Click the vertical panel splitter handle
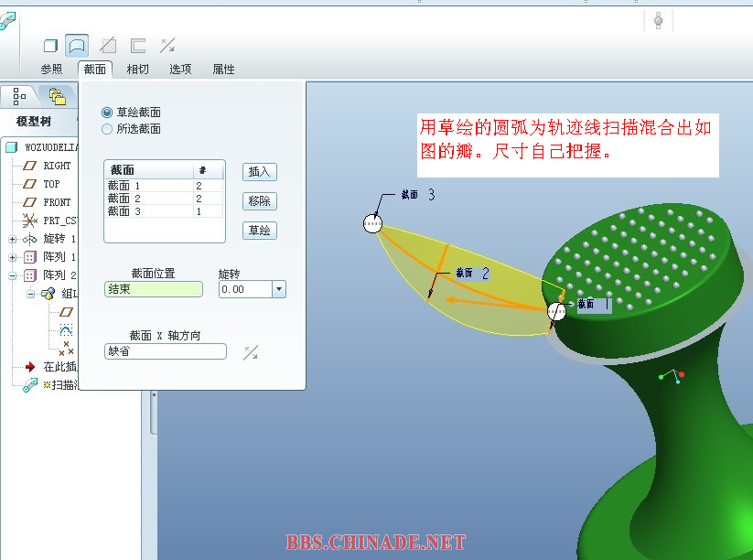The height and width of the screenshot is (560, 753). (x=154, y=413)
